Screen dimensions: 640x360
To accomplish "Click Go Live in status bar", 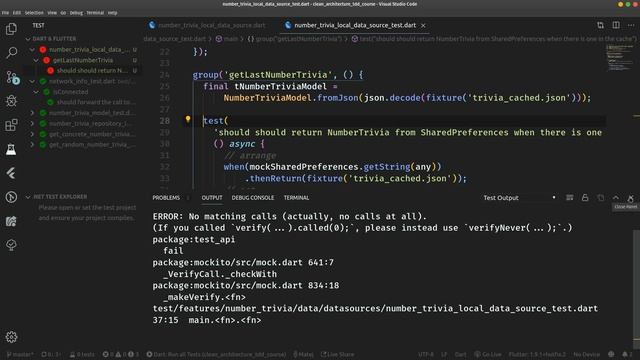I will pyautogui.click(x=488, y=354).
